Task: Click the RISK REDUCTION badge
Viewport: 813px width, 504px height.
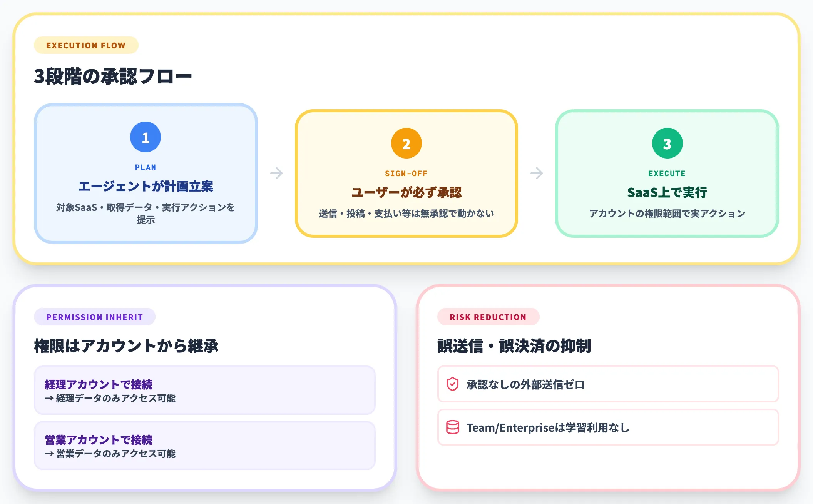Action: [488, 317]
